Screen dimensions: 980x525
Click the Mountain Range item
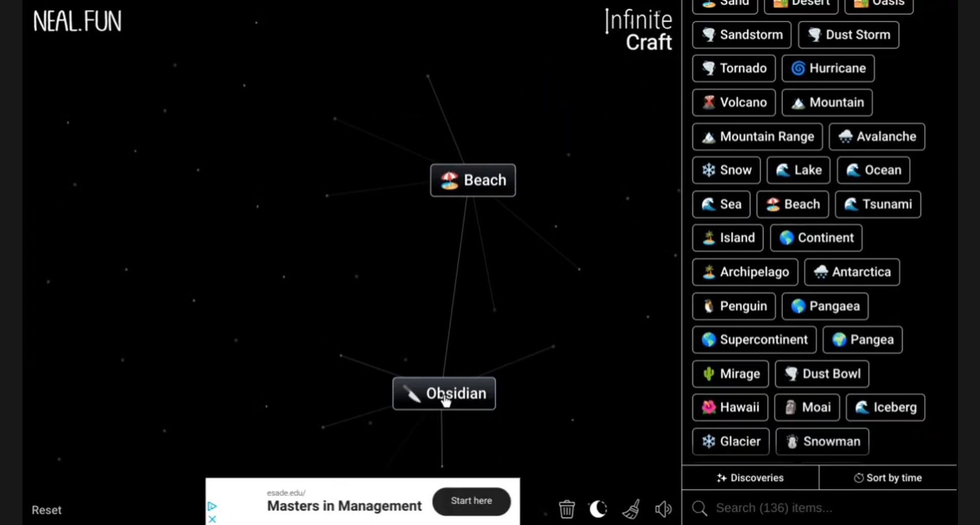757,137
